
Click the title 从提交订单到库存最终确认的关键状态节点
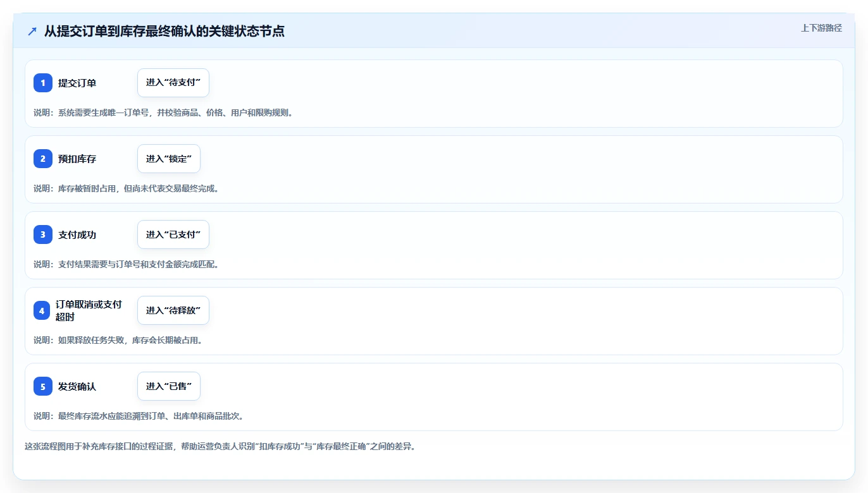[164, 31]
